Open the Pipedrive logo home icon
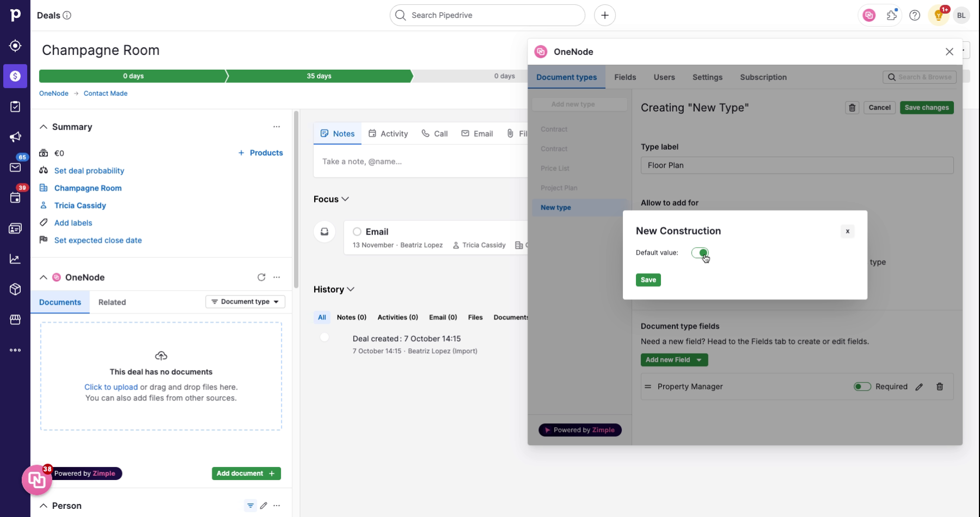Viewport: 980px width, 517px height. [x=15, y=15]
